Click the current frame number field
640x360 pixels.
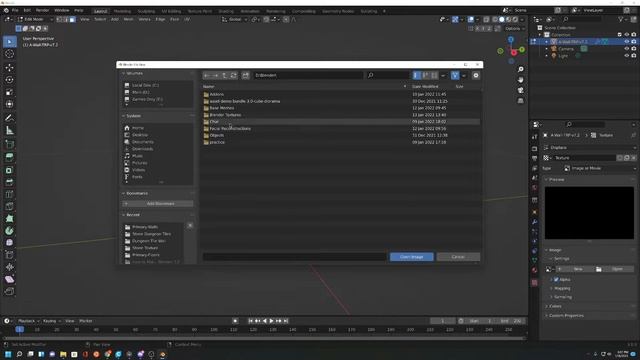click(443, 321)
